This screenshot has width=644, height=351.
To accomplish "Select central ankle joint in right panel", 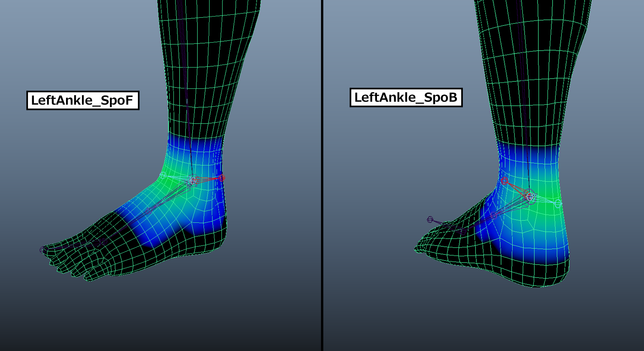I will pyautogui.click(x=530, y=197).
